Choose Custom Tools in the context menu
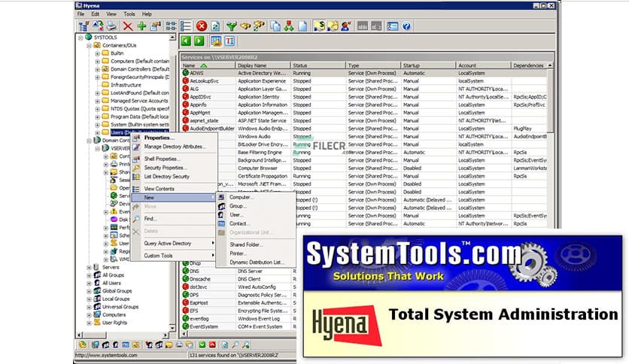Screen dimensions: 629x364 [x=175, y=256]
